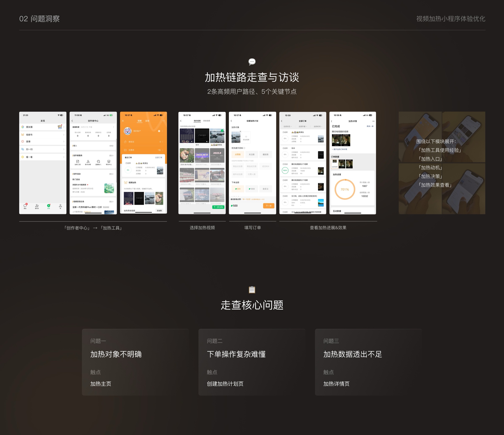Switch to the 直播 tab on orange page

(x=147, y=121)
